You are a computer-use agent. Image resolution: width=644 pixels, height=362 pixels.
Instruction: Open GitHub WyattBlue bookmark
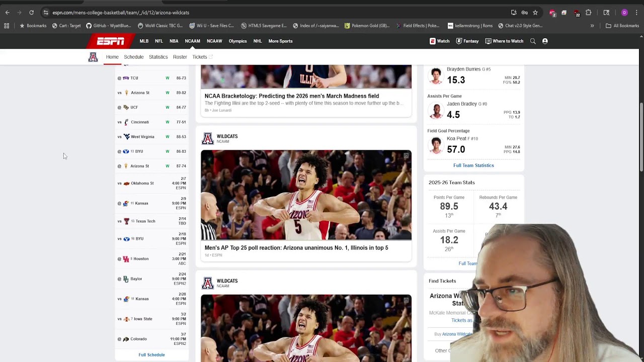click(109, 26)
